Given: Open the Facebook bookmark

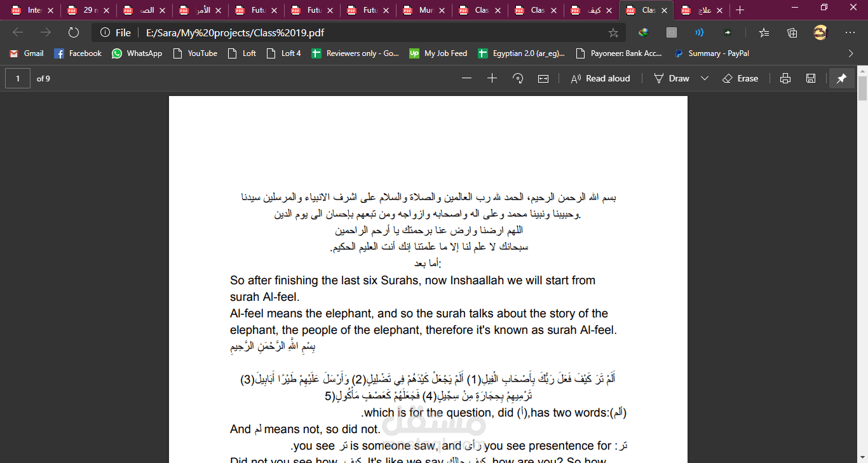Looking at the screenshot, I should pos(78,53).
